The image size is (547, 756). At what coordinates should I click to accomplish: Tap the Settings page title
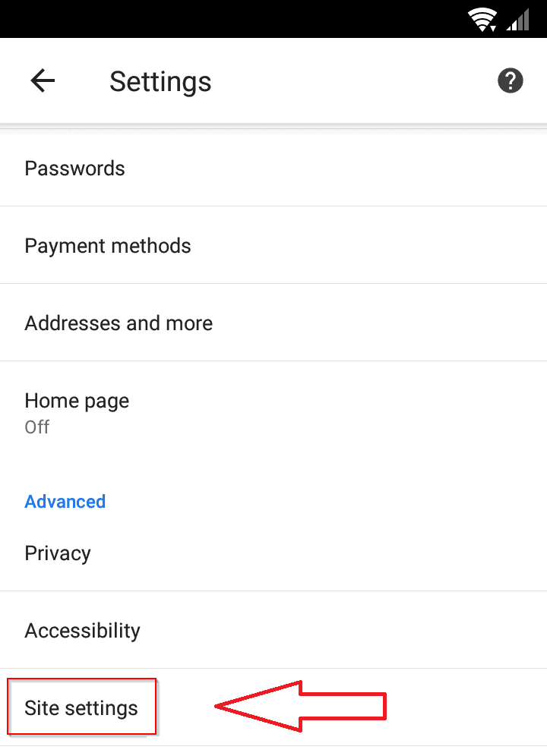(160, 81)
